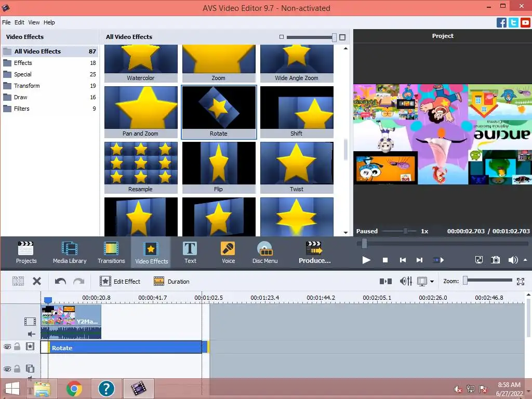Click Edit Effect button

tap(120, 281)
